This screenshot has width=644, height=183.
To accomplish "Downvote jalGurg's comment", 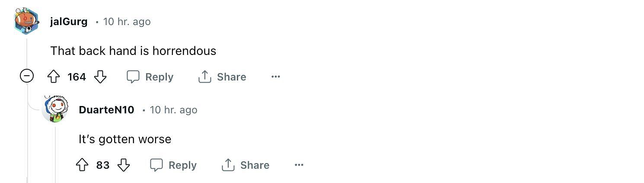I will click(100, 77).
